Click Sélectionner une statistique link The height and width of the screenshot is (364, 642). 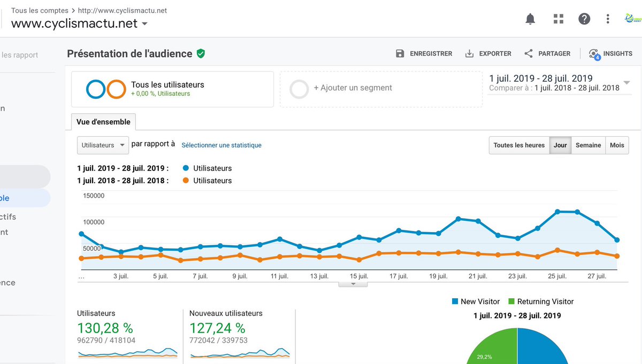221,145
